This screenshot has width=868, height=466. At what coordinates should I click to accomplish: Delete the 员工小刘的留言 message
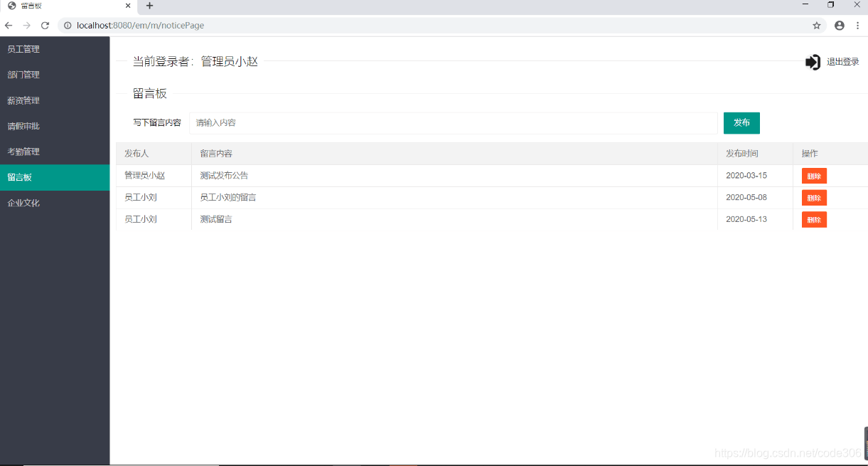pos(814,198)
